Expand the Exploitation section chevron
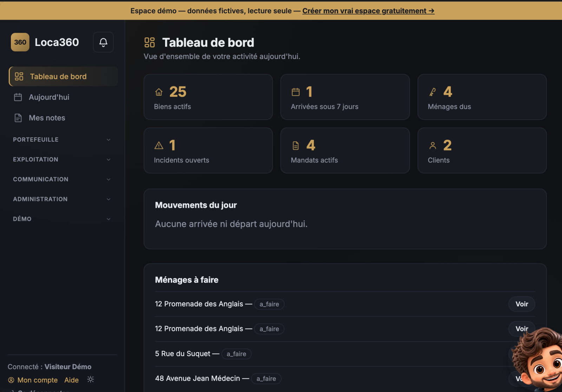 (109, 160)
